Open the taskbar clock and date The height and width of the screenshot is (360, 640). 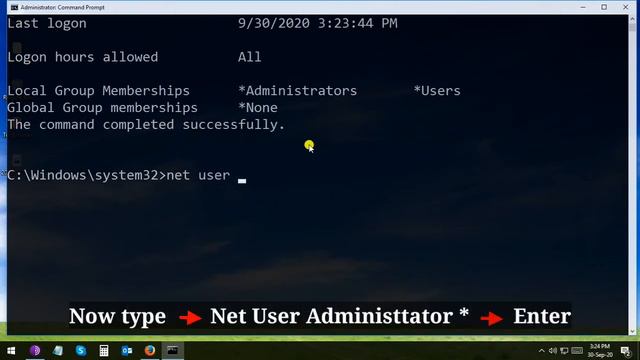pos(600,351)
